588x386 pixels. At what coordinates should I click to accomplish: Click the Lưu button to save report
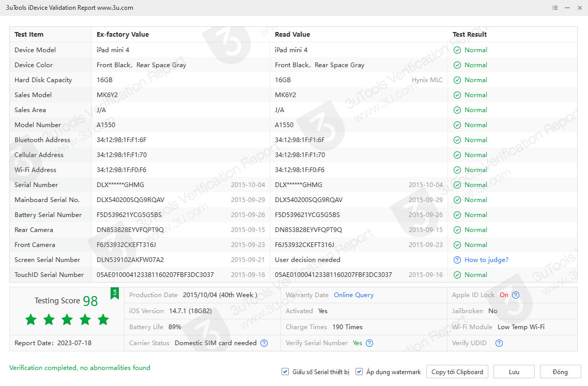pyautogui.click(x=514, y=372)
